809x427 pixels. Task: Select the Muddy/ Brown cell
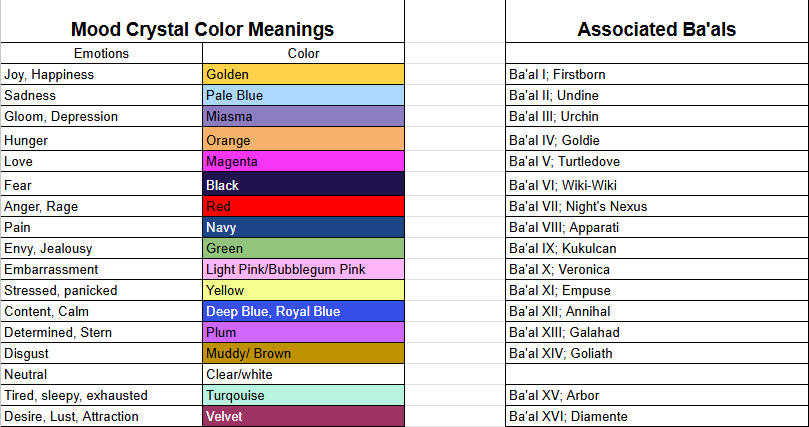point(303,353)
